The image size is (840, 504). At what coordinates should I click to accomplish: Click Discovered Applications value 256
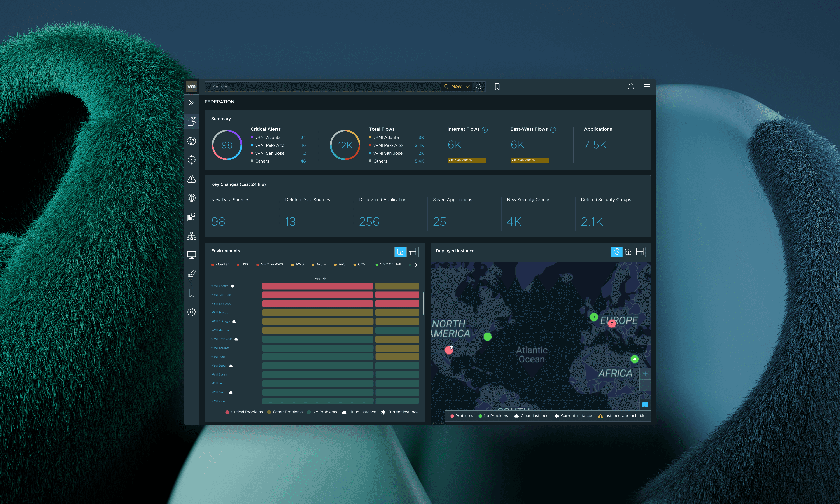coord(369,222)
